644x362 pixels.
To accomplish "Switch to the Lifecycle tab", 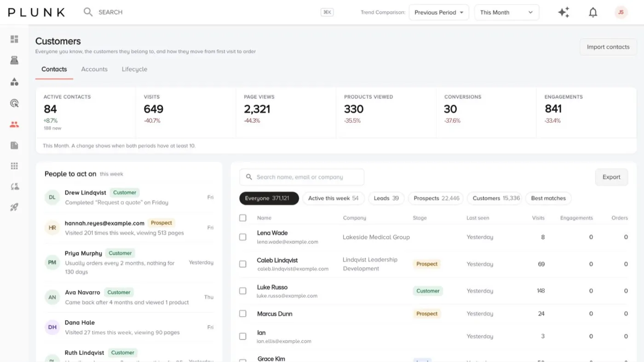I will [x=134, y=69].
